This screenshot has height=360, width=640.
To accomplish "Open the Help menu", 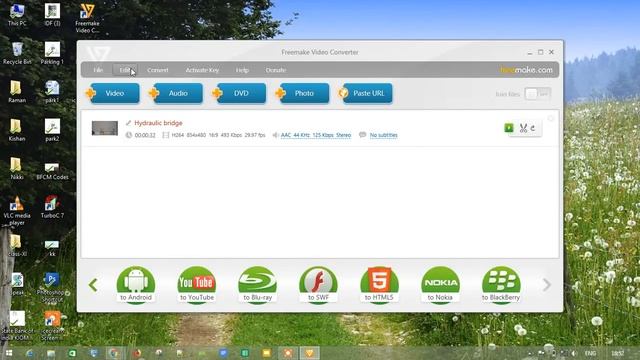I will (242, 70).
